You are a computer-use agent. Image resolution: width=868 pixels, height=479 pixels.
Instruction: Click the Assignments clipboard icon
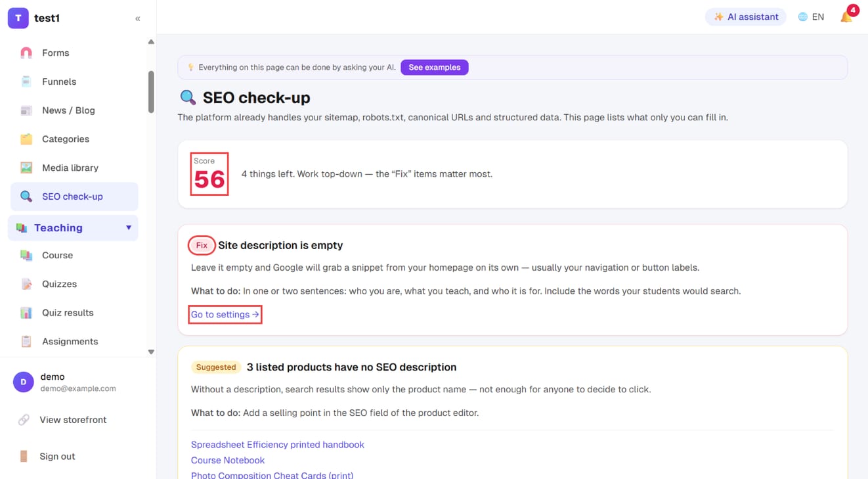[x=26, y=342]
